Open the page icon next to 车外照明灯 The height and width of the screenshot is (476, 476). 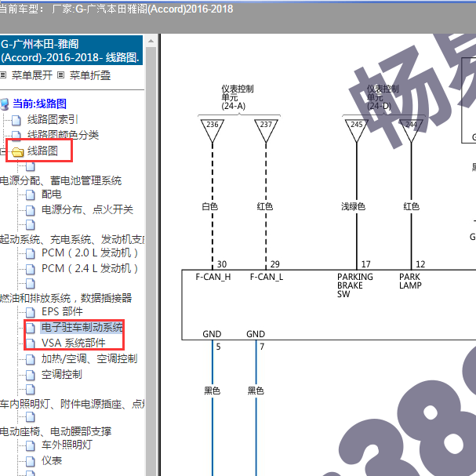click(x=30, y=445)
